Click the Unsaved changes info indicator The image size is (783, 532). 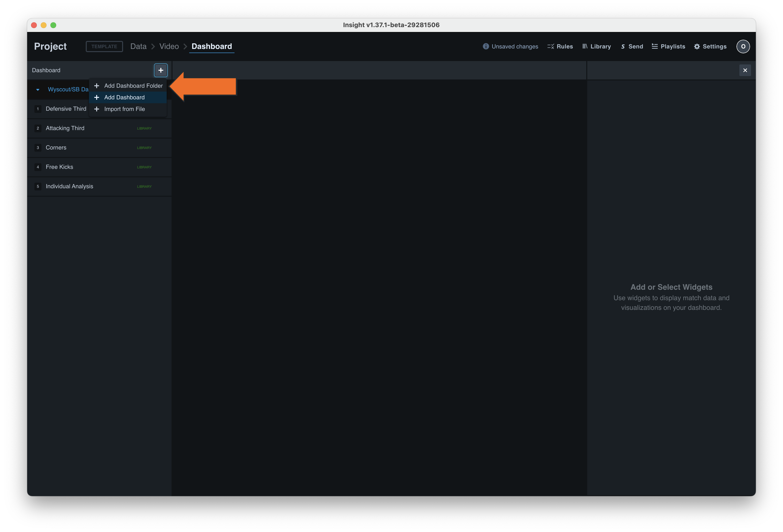[x=510, y=47]
